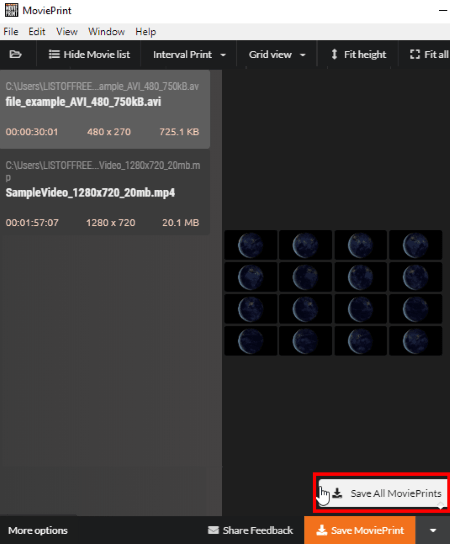Open the Window menu

106,32
